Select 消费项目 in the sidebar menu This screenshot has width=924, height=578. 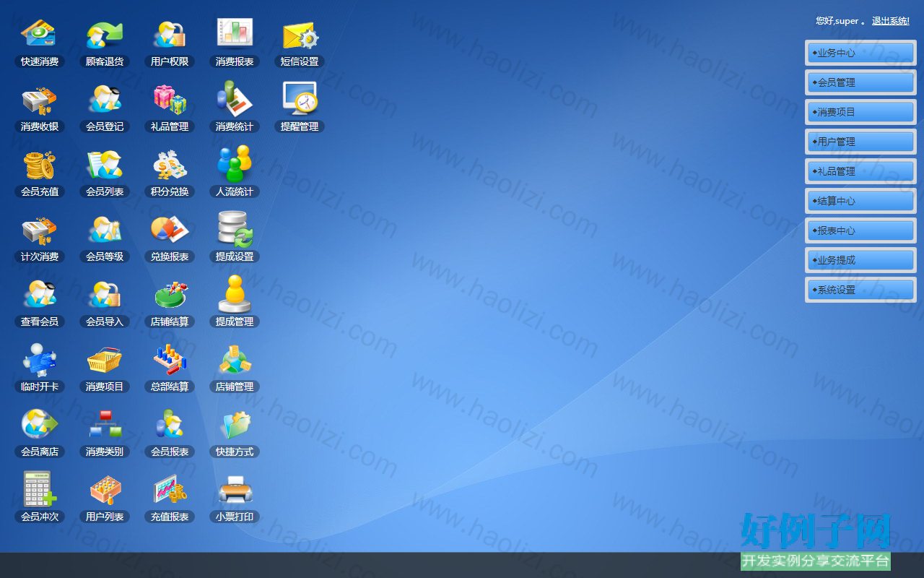(860, 112)
